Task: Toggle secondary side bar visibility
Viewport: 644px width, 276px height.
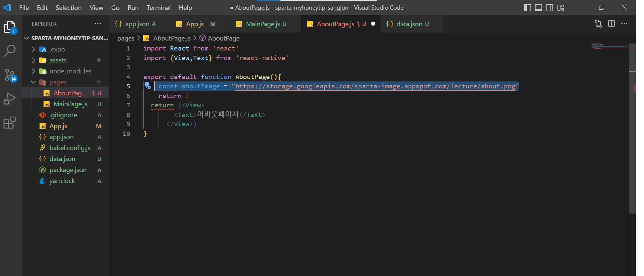Action: point(550,7)
